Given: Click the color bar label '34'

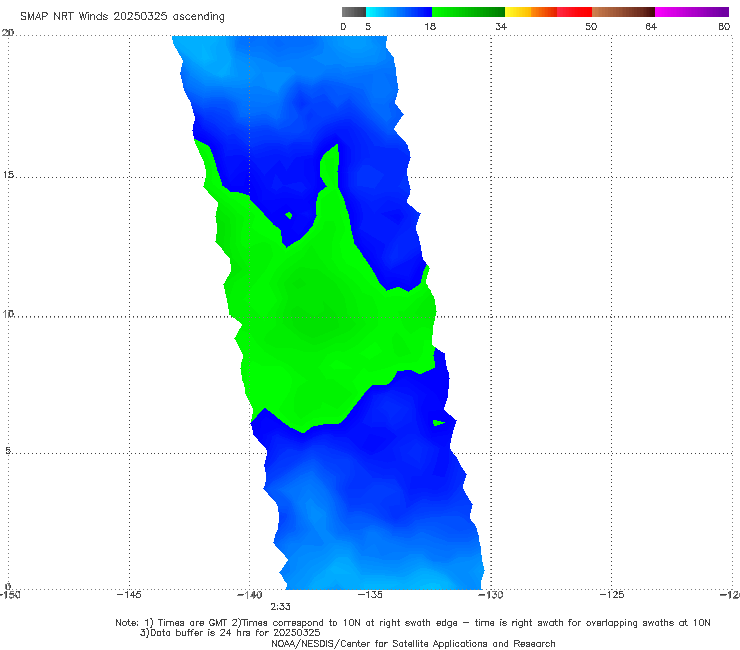Looking at the screenshot, I should point(501,26).
